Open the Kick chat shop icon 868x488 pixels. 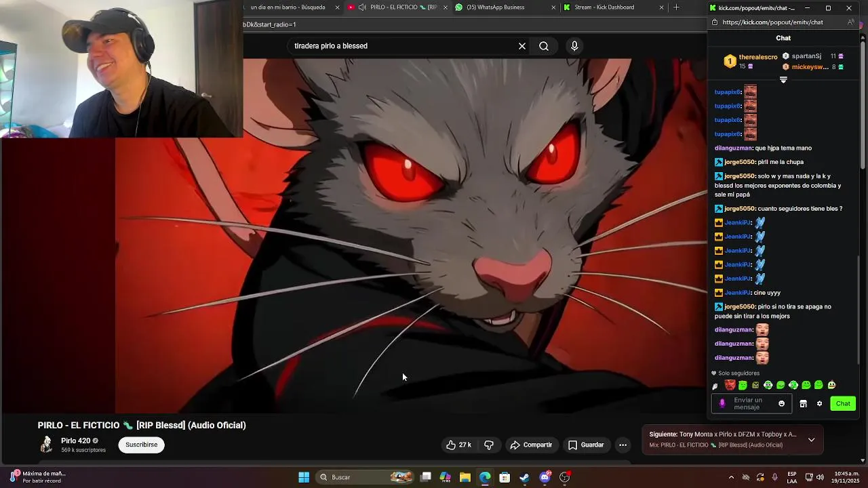pyautogui.click(x=803, y=403)
